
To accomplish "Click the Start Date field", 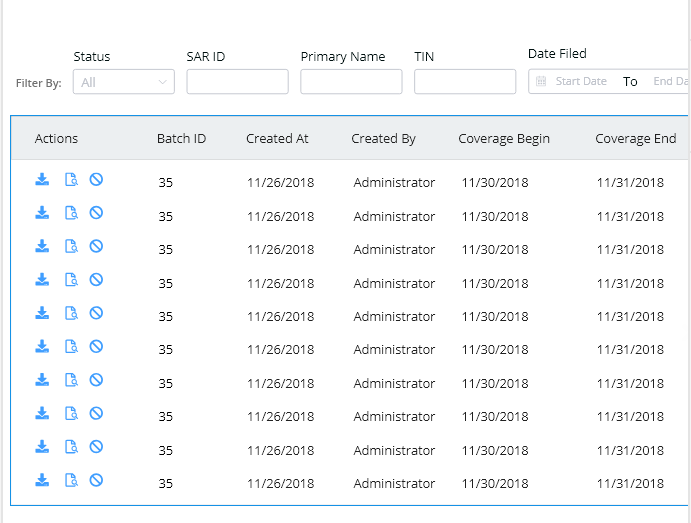I will coord(581,82).
